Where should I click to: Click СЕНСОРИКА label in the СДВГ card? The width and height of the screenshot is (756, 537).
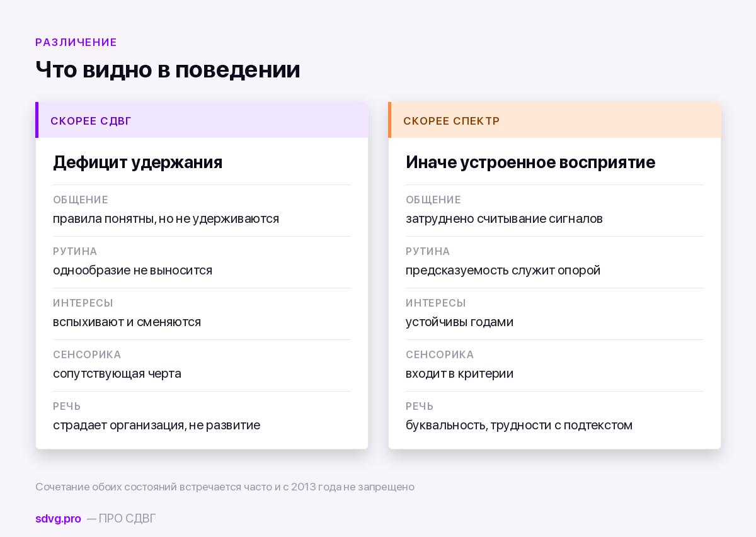[x=87, y=354]
